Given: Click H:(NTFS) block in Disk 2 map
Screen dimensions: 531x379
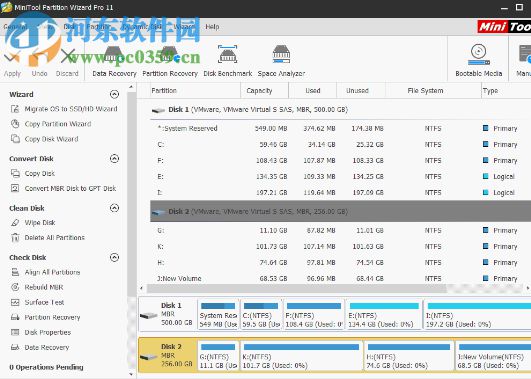Looking at the screenshot, I should (409, 356).
